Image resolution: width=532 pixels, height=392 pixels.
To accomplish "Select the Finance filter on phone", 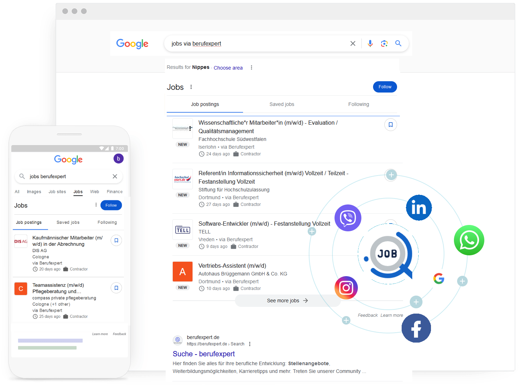I will [115, 192].
